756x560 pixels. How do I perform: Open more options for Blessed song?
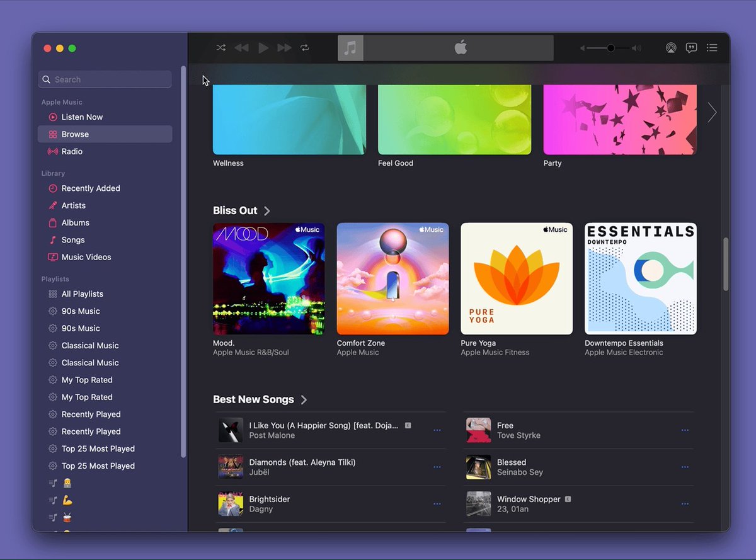pos(685,467)
